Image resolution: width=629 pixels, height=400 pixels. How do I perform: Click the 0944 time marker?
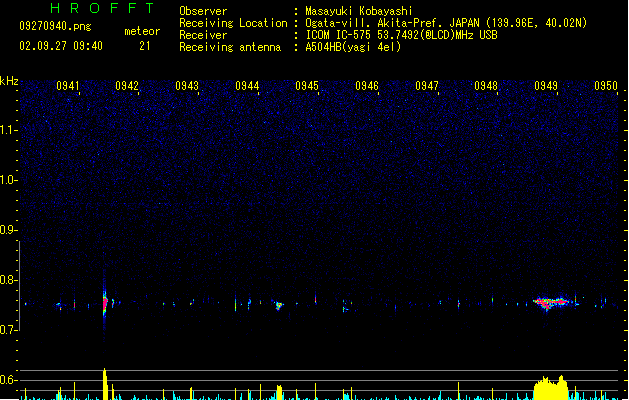coord(247,86)
